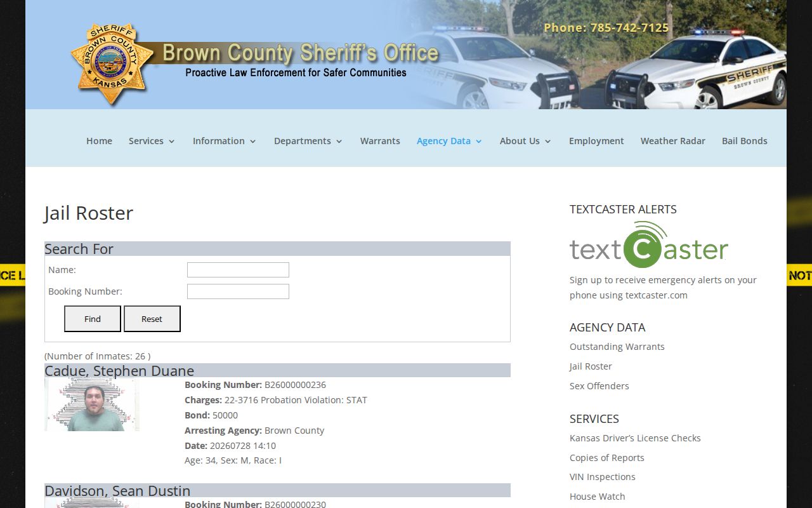Image resolution: width=812 pixels, height=508 pixels.
Task: Expand the Information menu
Action: point(225,141)
